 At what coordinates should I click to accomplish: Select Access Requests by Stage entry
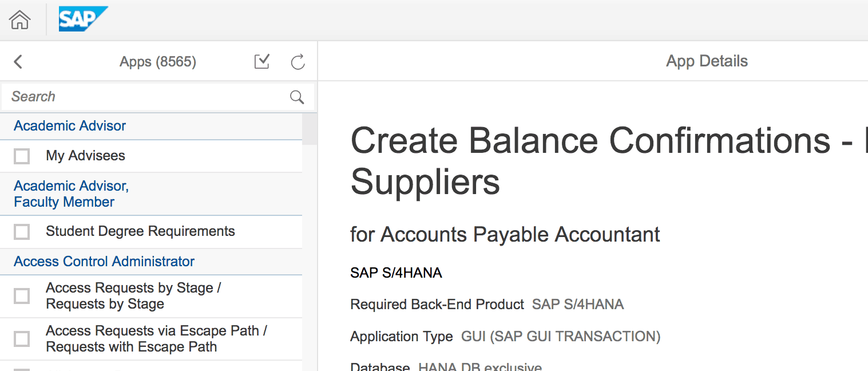151,296
